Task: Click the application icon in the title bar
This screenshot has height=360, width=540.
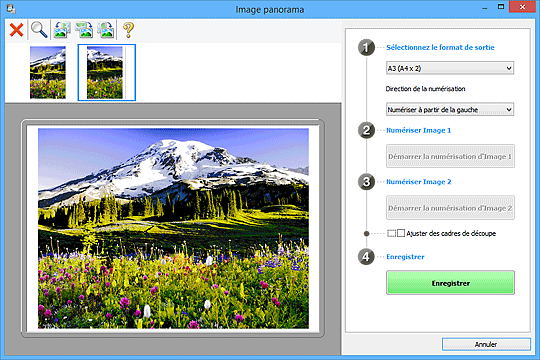Action: [x=11, y=9]
